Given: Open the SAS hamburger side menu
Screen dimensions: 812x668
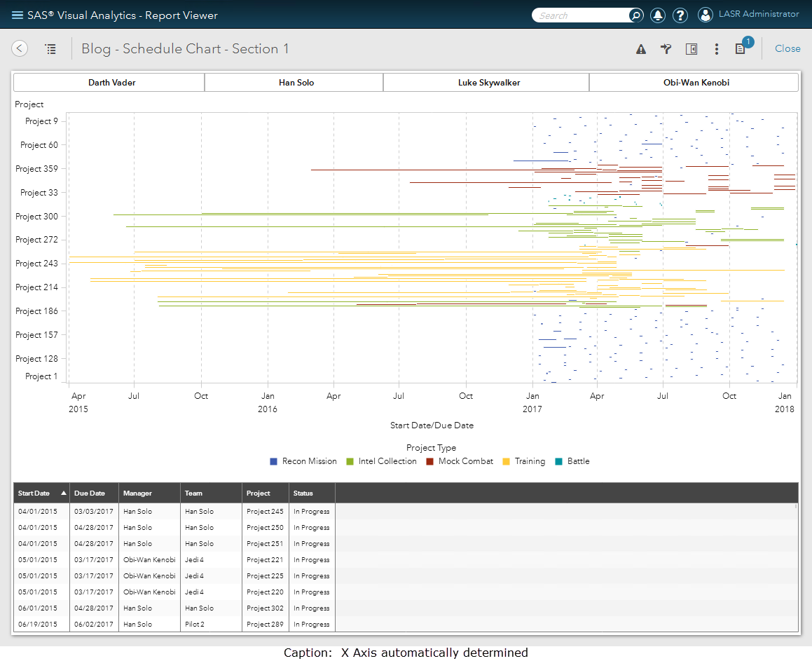Looking at the screenshot, I should point(18,15).
